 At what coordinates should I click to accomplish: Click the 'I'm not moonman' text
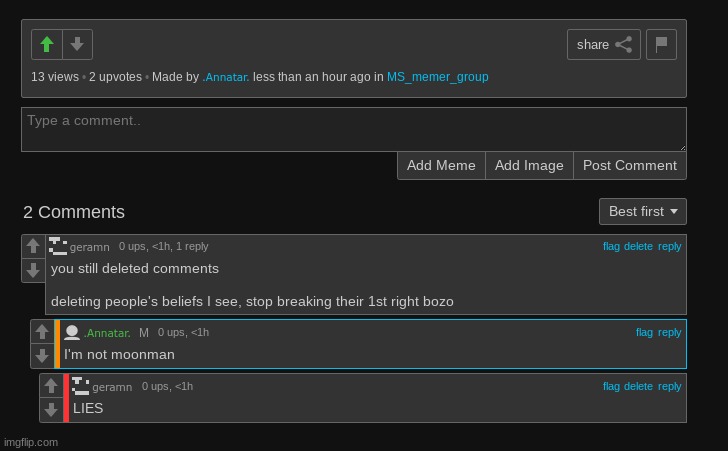pyautogui.click(x=119, y=354)
